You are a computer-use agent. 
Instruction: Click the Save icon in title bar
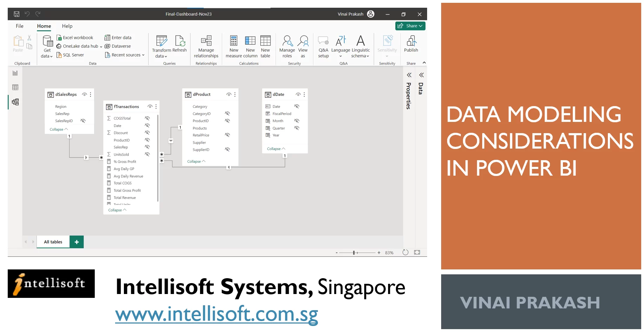click(16, 14)
